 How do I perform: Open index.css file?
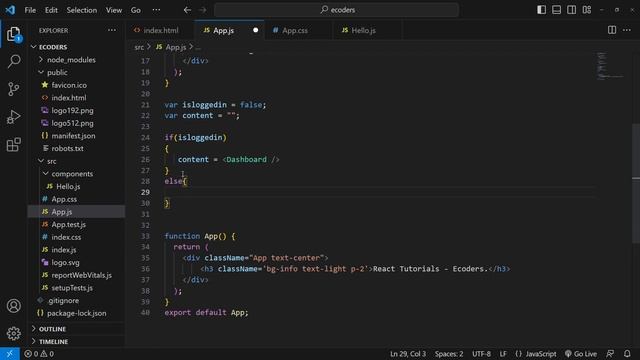(66, 237)
